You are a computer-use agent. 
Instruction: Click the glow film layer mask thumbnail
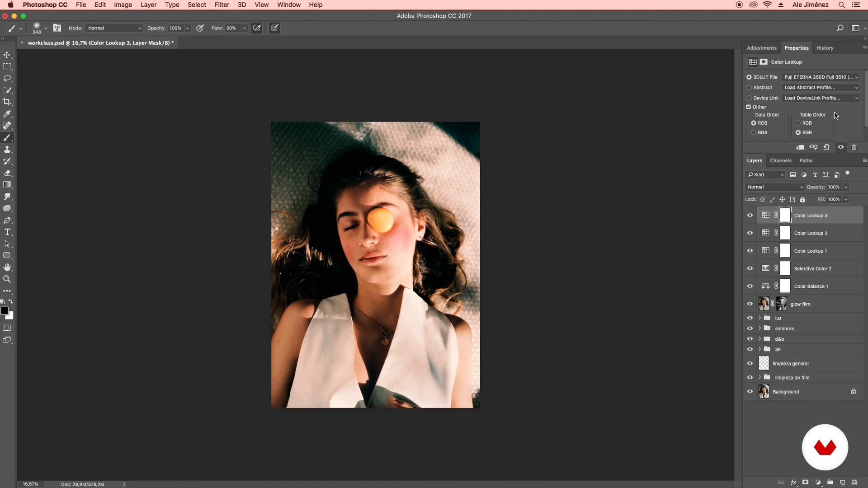pos(781,304)
